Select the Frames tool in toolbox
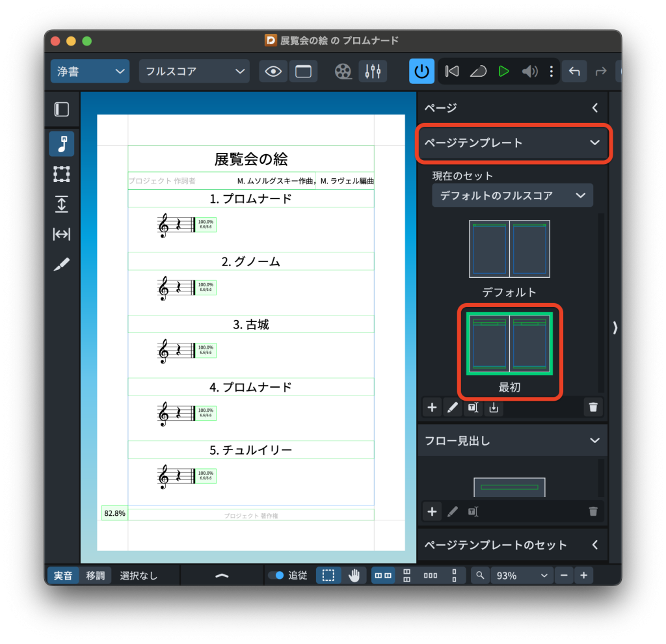The height and width of the screenshot is (644, 666). coord(61,174)
